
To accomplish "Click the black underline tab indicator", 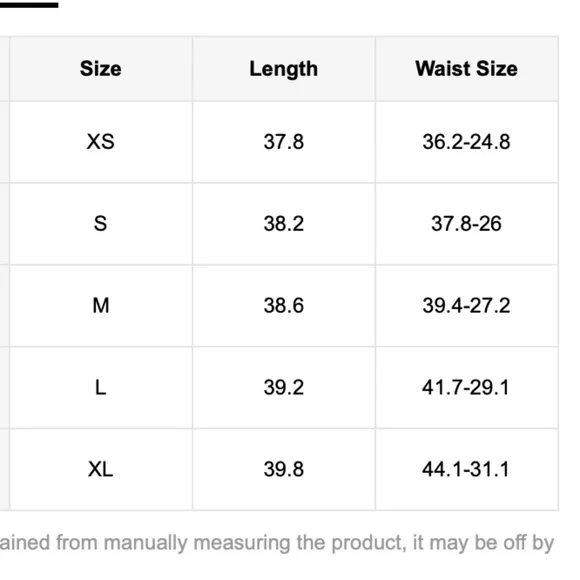I will (x=29, y=5).
